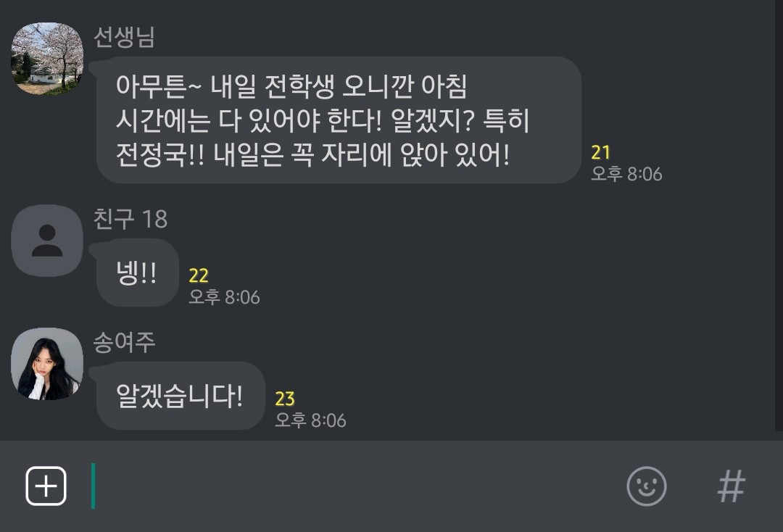
Task: Select the 선생님 sender name
Action: (124, 38)
